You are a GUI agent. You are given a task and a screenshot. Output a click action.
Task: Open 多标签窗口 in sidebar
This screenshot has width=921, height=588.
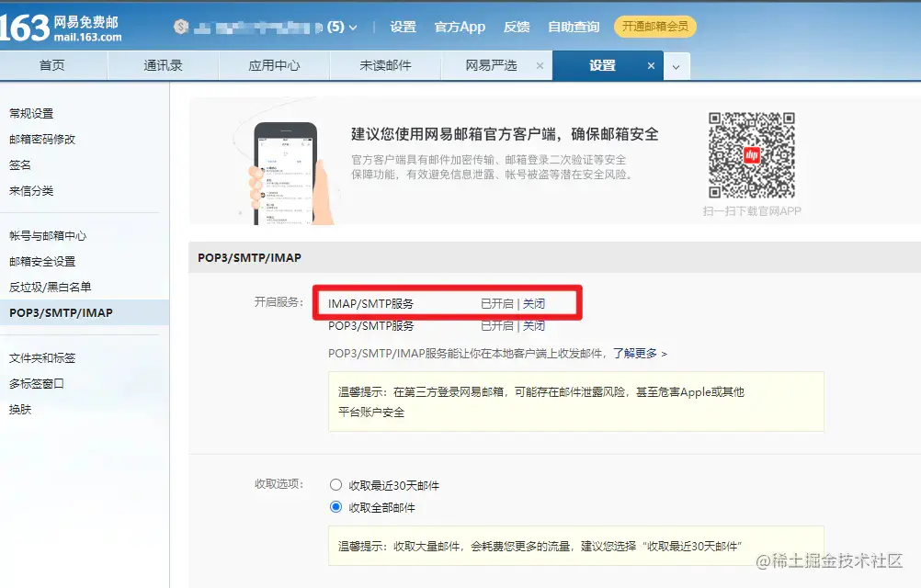[x=37, y=384]
